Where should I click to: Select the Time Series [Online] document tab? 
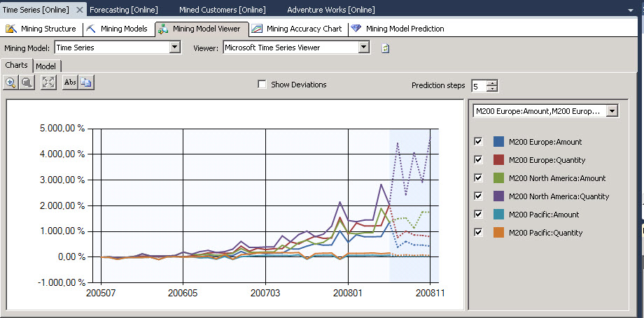pyautogui.click(x=36, y=10)
